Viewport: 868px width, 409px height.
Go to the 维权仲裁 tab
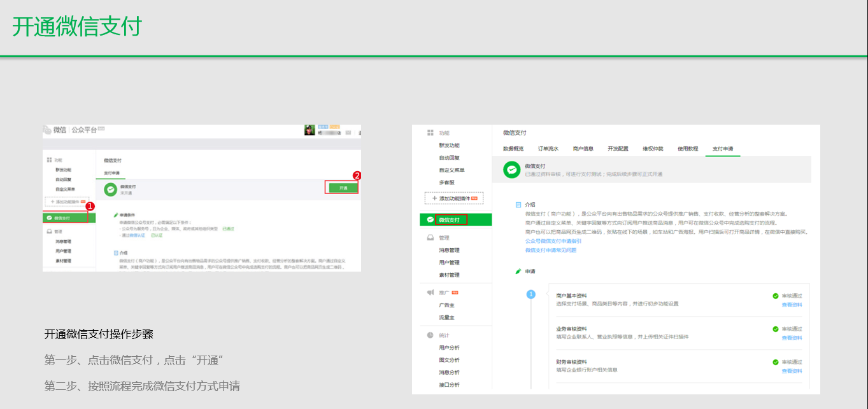653,149
